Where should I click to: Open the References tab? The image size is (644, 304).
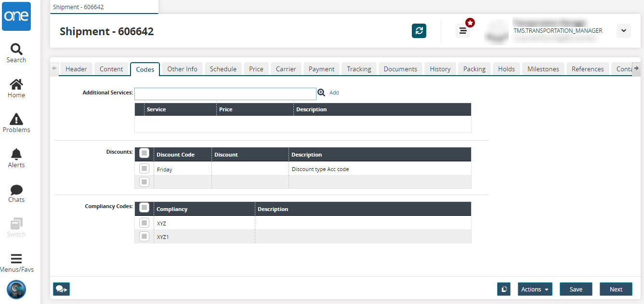(588, 69)
